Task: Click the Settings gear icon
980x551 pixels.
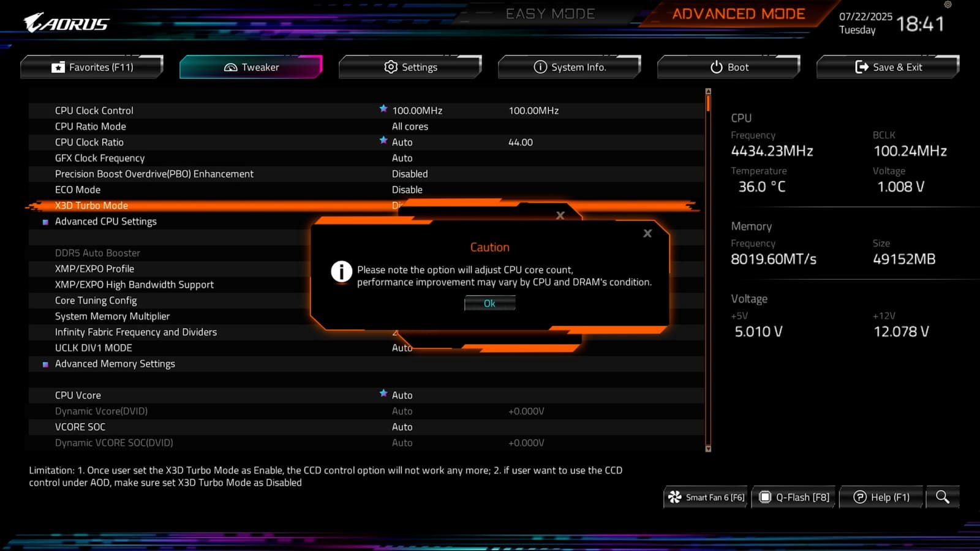Action: (391, 67)
